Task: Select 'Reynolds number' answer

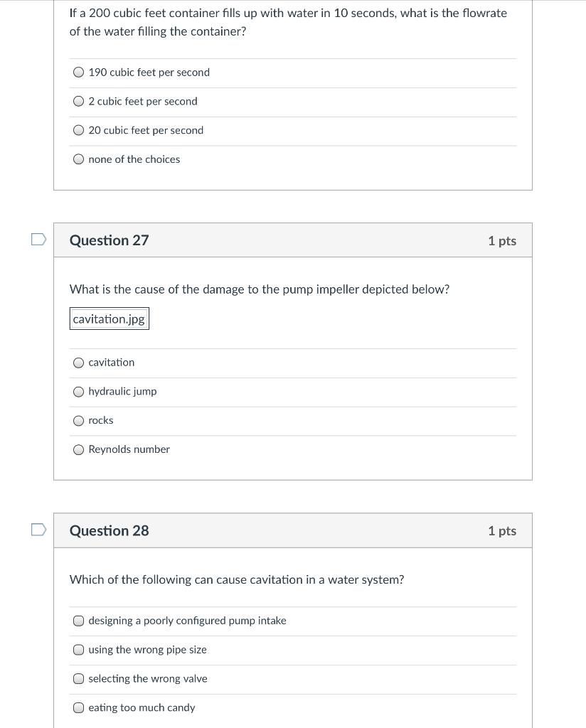Action: 79,449
